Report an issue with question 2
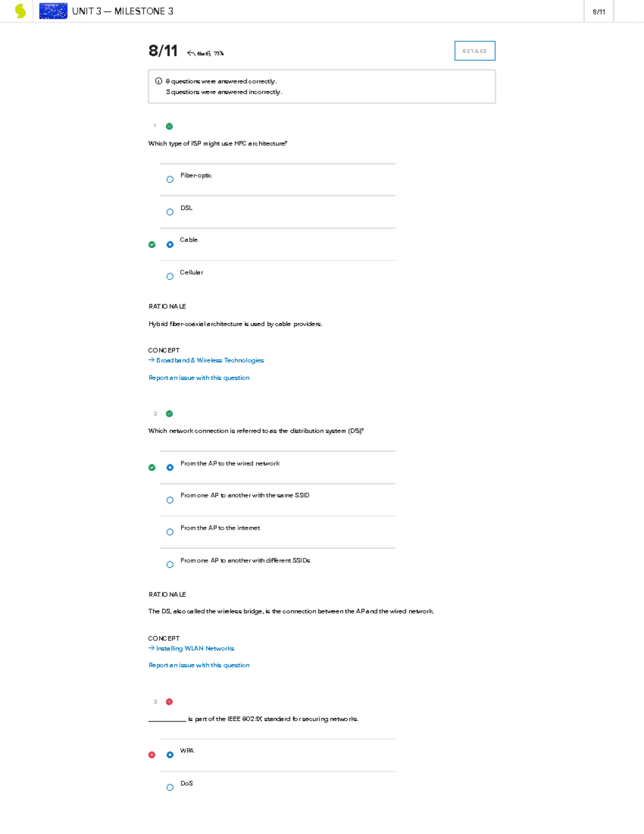The height and width of the screenshot is (834, 644). click(x=199, y=665)
